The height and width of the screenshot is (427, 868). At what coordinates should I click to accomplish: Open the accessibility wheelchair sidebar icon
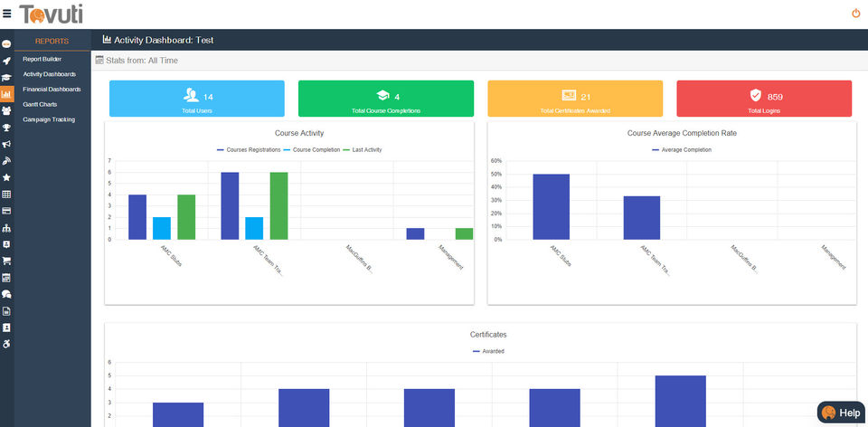coord(6,345)
